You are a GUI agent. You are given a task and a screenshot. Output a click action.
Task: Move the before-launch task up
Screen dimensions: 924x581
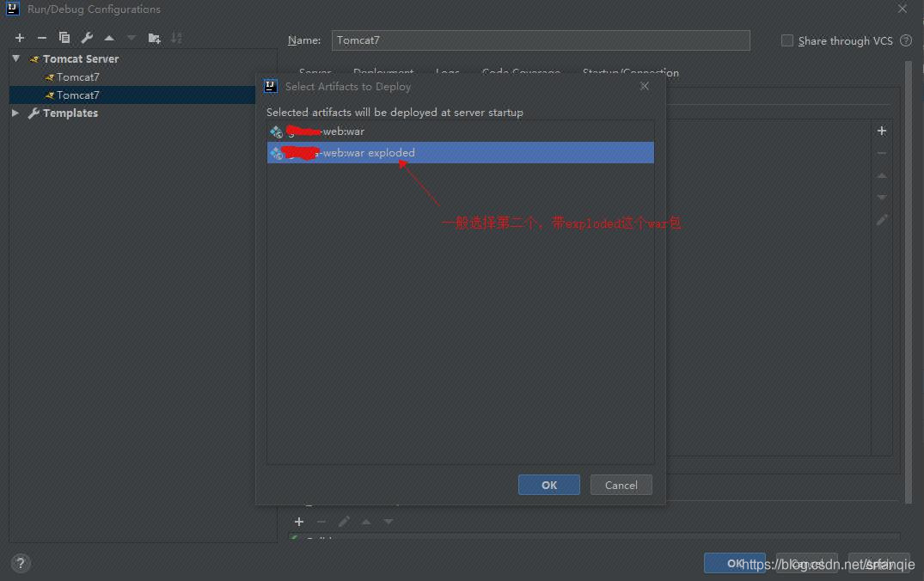point(366,522)
